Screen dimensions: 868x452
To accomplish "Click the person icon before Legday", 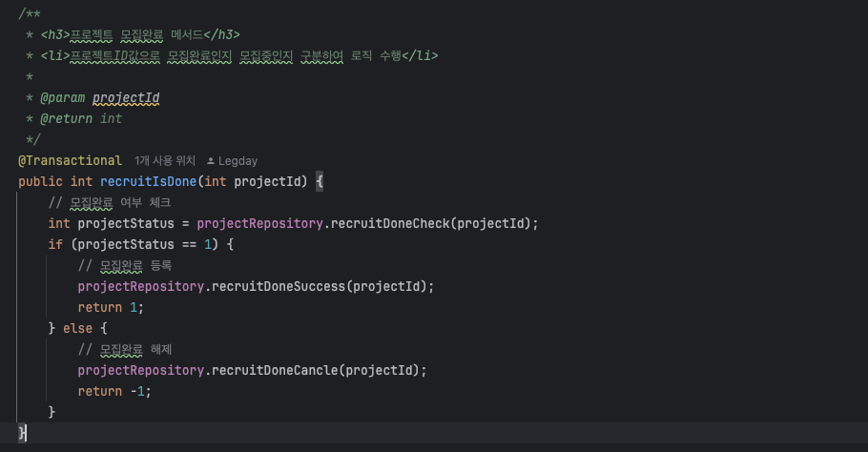I will (211, 161).
